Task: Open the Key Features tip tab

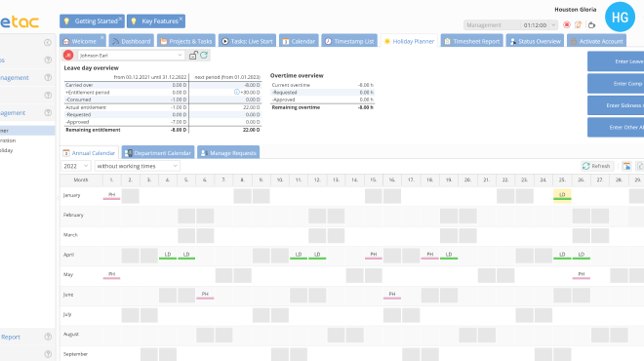Action: point(156,20)
